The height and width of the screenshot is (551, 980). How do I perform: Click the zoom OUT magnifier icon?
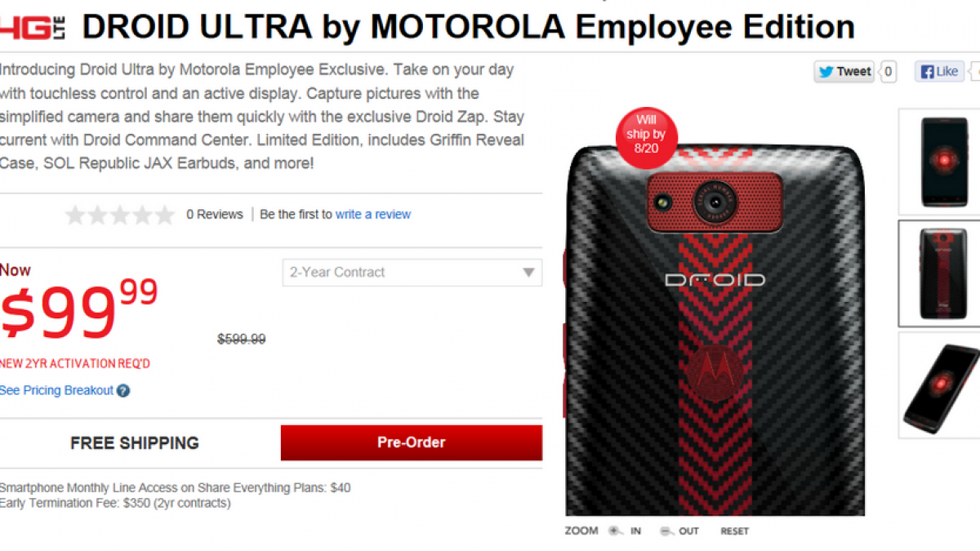coord(666,531)
